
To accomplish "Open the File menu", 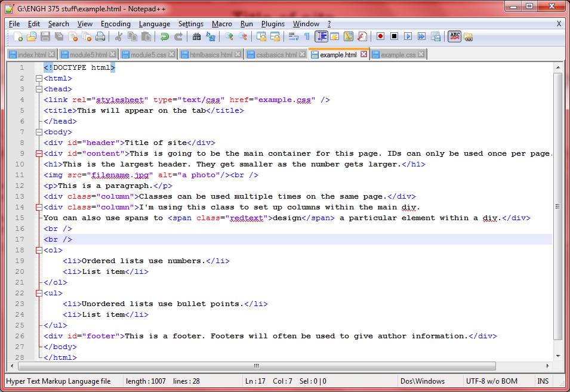I will 14,24.
